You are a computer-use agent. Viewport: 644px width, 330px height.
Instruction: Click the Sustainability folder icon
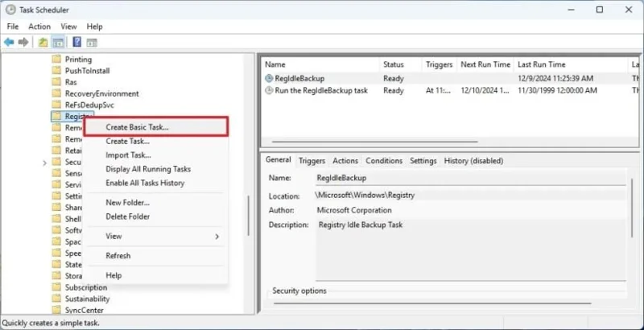[56, 299]
